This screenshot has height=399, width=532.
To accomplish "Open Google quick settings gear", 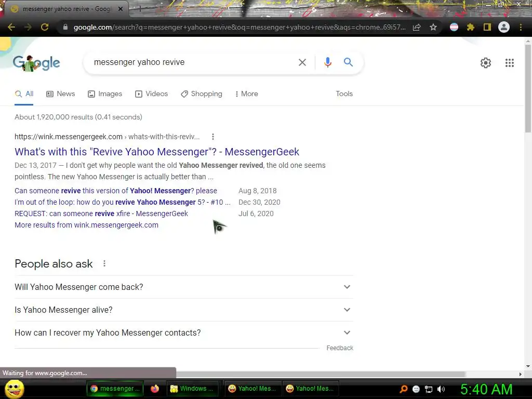I will [486, 63].
